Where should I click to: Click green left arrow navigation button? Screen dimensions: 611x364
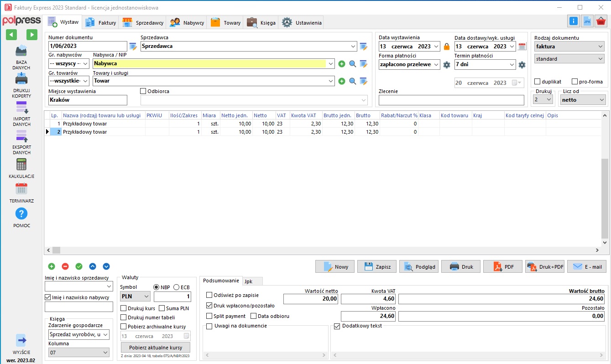[11, 35]
